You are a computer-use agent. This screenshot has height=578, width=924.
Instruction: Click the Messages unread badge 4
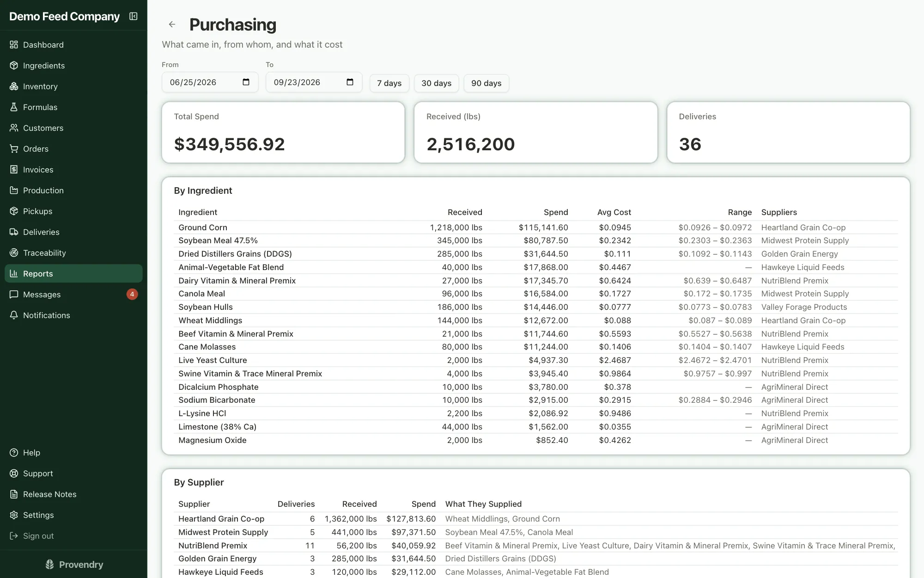[x=132, y=294]
